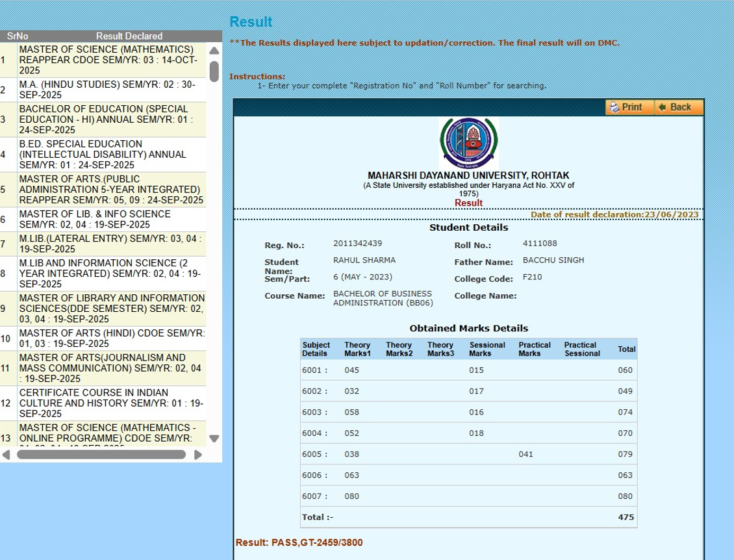Click the Result page heading
This screenshot has width=734, height=560.
[x=251, y=22]
